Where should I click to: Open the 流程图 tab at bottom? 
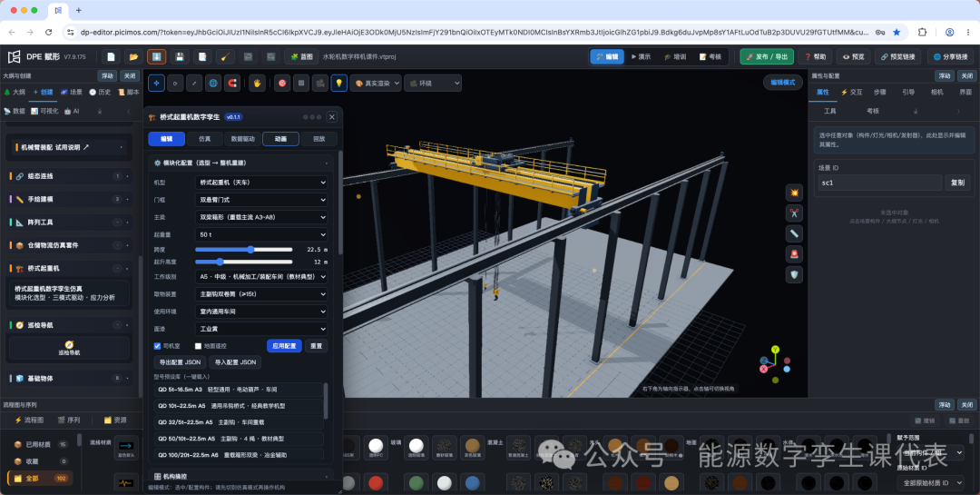29,420
